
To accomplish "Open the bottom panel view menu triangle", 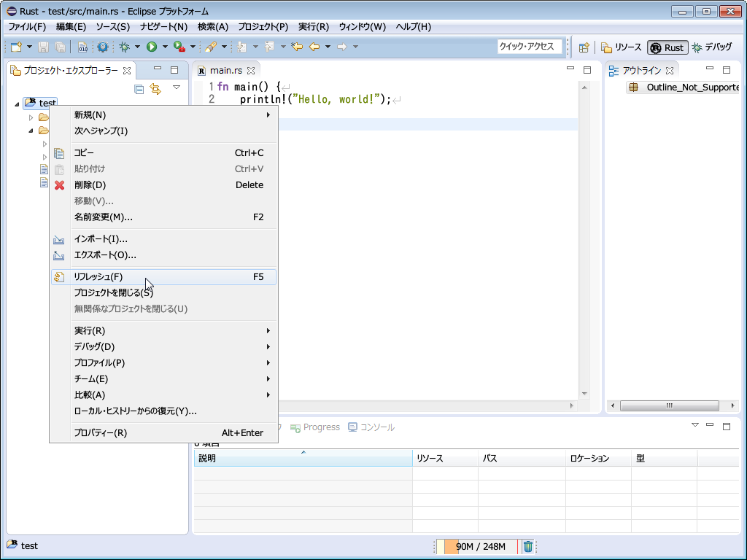I will (694, 425).
